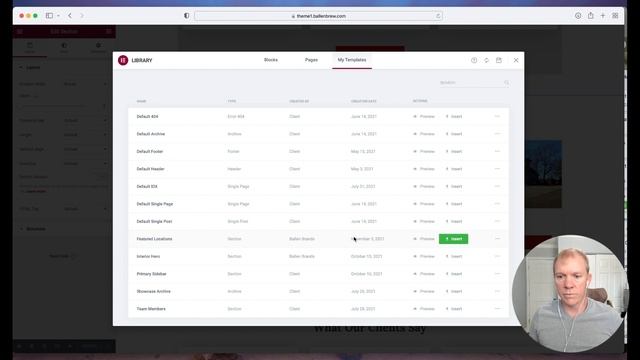The height and width of the screenshot is (360, 640).
Task: Click the Default Single Post name
Action: (154, 221)
